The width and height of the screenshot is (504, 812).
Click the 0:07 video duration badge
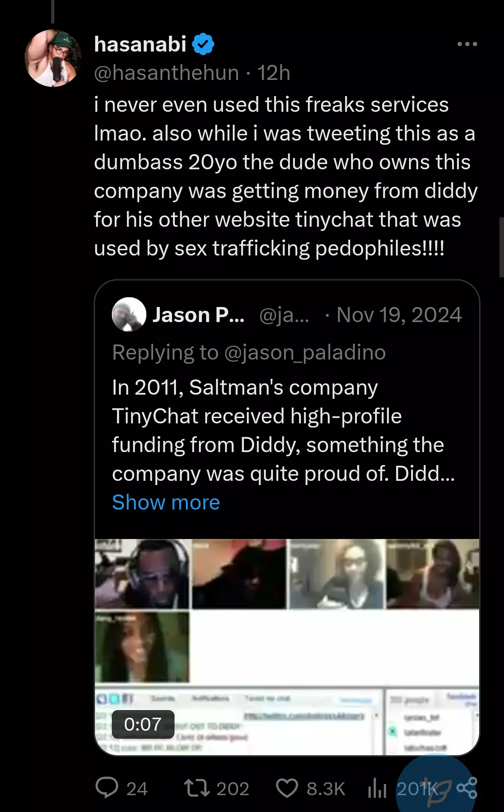[143, 724]
